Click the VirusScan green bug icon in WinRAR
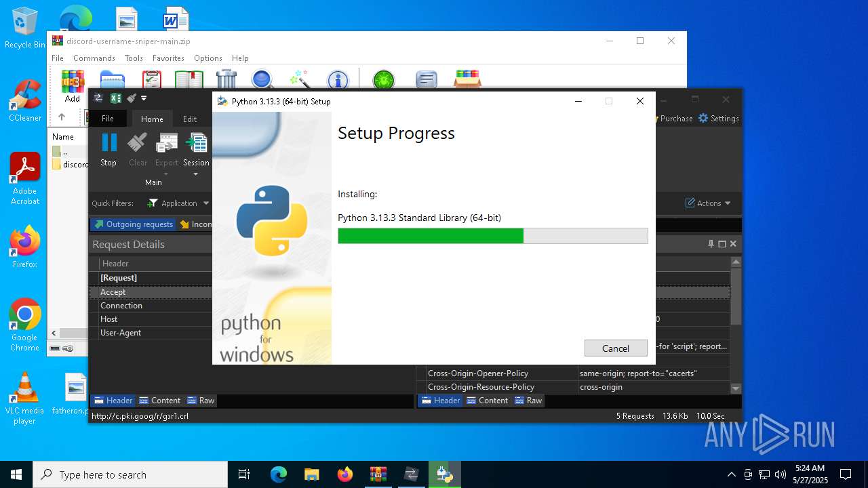The image size is (868, 488). (384, 80)
